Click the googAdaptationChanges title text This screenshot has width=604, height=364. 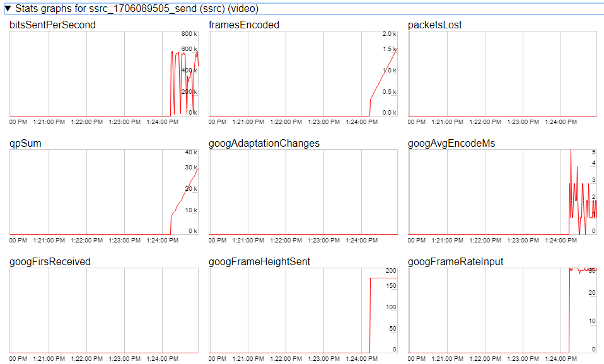(x=264, y=144)
